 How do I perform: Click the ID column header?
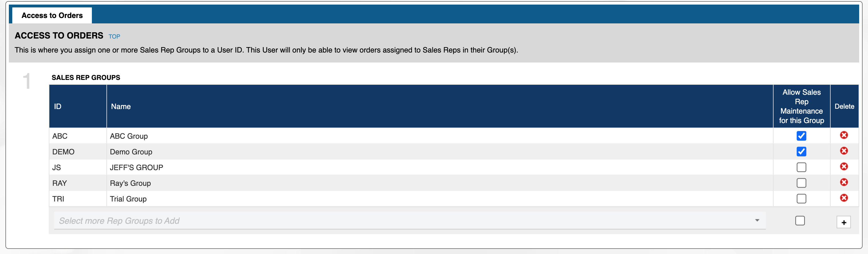point(58,106)
